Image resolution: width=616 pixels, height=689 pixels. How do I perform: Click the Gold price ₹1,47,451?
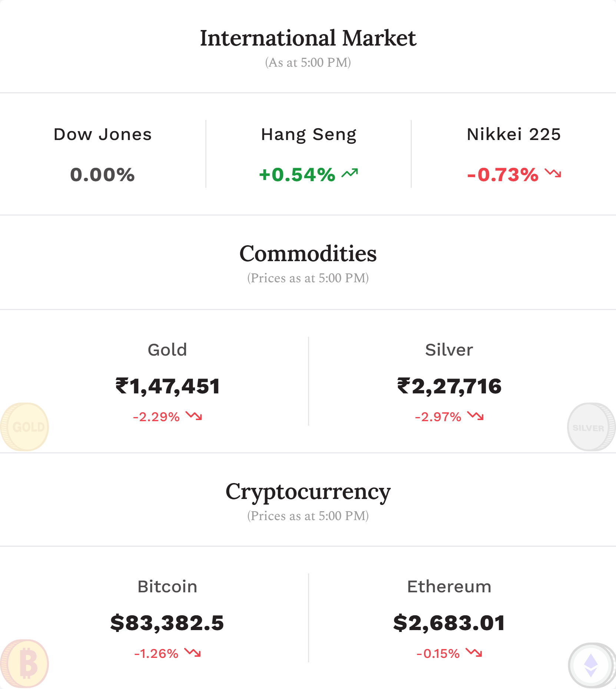(x=168, y=386)
